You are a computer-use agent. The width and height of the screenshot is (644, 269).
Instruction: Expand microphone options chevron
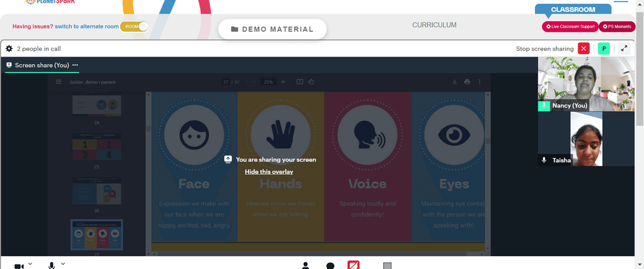[63, 264]
